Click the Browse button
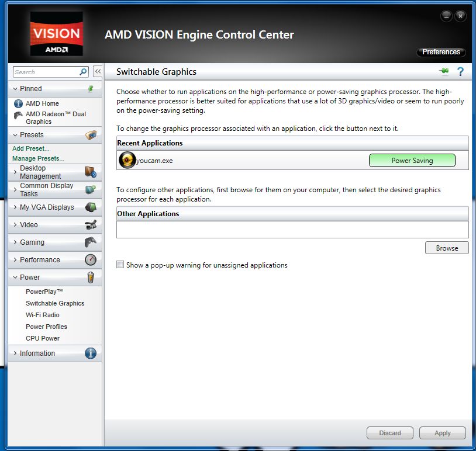 click(x=447, y=248)
